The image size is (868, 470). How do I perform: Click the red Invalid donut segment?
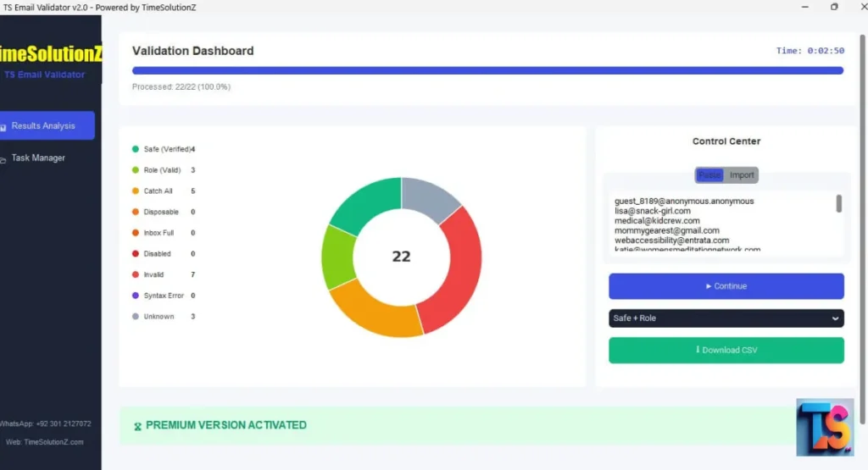point(464,265)
